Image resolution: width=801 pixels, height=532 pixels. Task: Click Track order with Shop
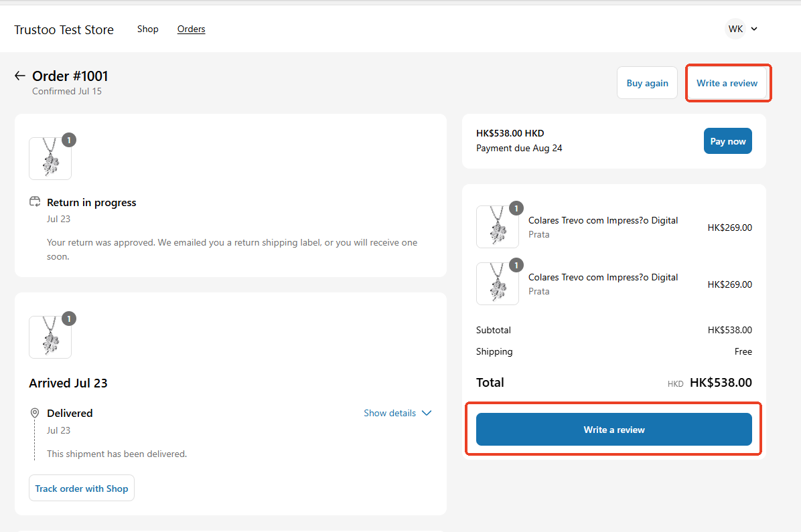[x=81, y=488]
